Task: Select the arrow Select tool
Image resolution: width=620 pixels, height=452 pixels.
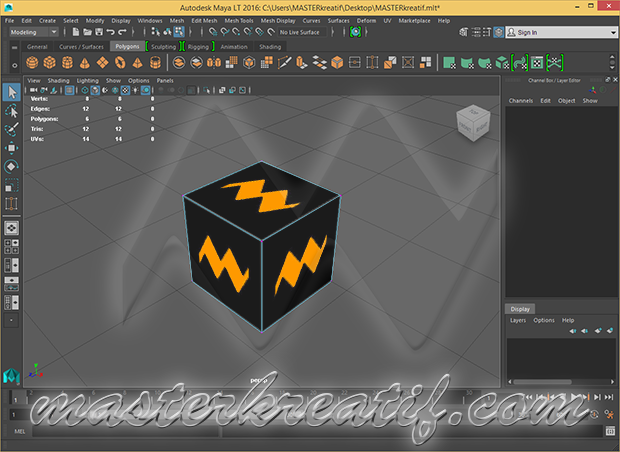Action: (x=11, y=92)
